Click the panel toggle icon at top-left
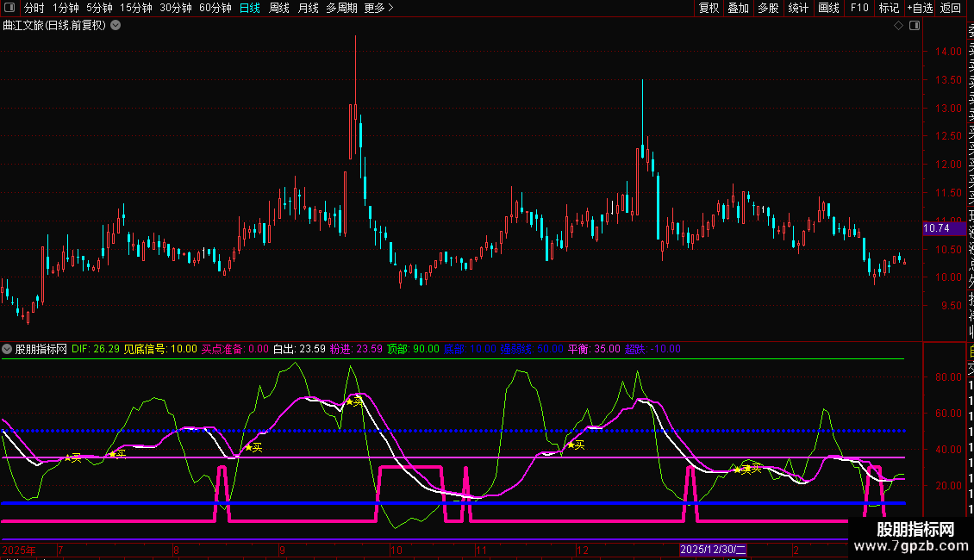The height and width of the screenshot is (560, 974). coord(9,9)
